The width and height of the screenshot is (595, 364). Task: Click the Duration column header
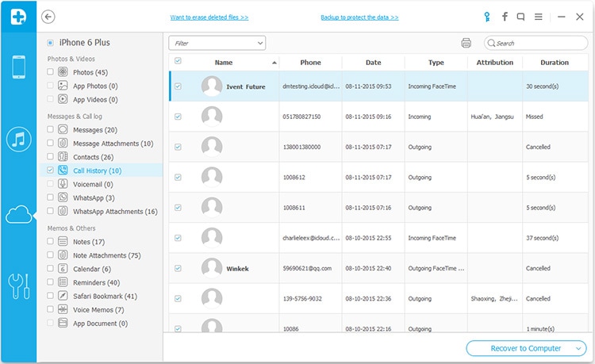click(555, 63)
